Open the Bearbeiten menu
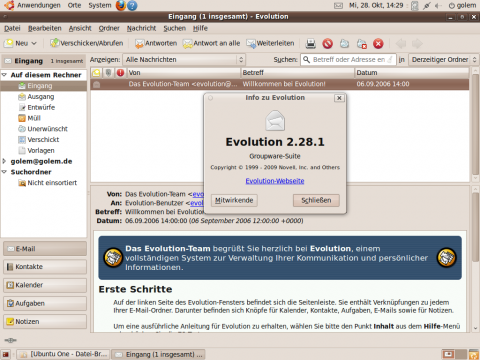480x360 pixels. (45, 28)
